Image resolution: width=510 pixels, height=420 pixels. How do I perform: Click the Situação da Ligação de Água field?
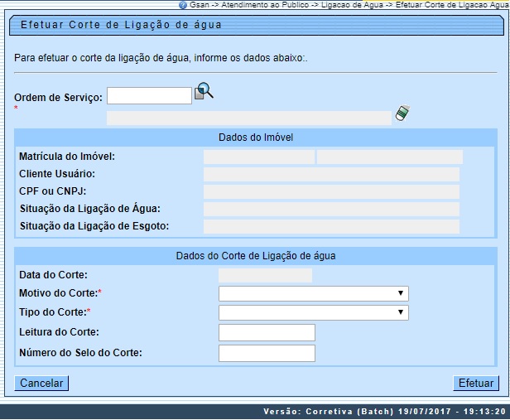click(331, 209)
